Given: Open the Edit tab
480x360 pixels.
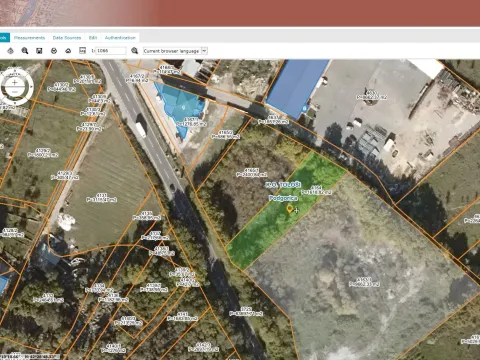Looking at the screenshot, I should (93, 38).
